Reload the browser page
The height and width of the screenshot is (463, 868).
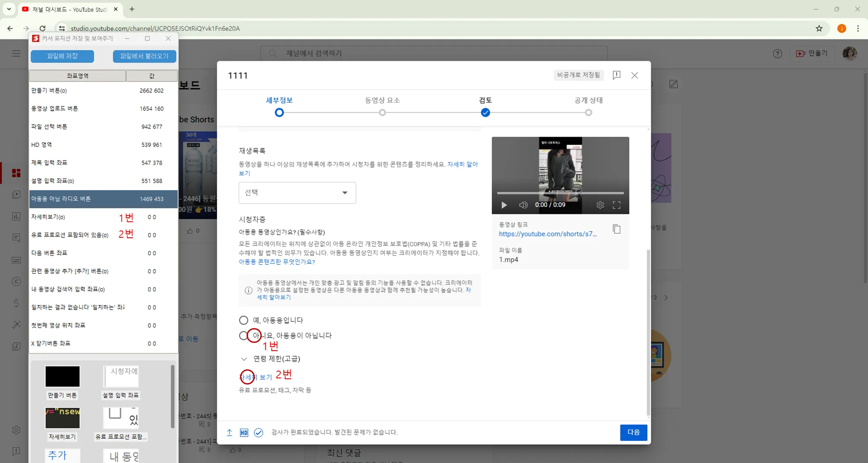tap(43, 28)
